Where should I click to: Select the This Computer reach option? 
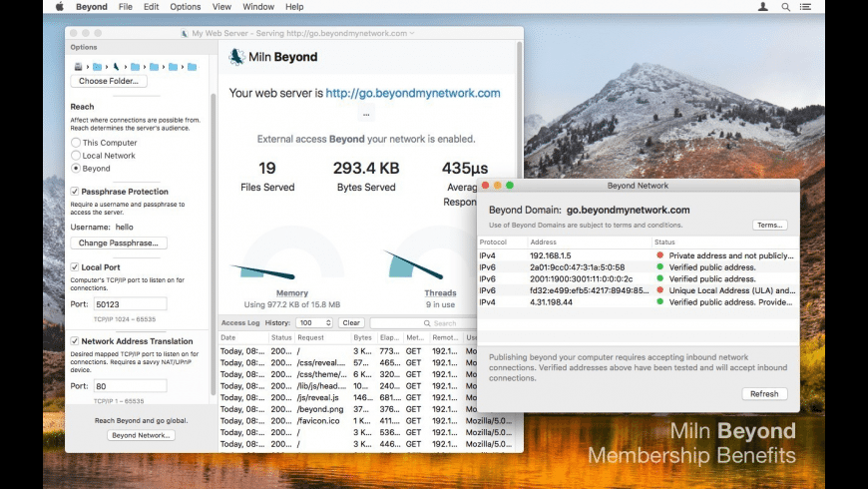point(76,143)
